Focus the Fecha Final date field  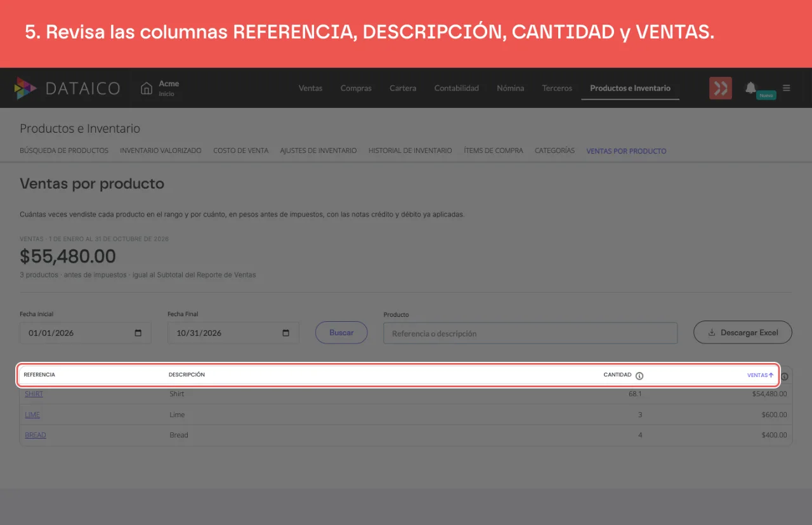[233, 333]
